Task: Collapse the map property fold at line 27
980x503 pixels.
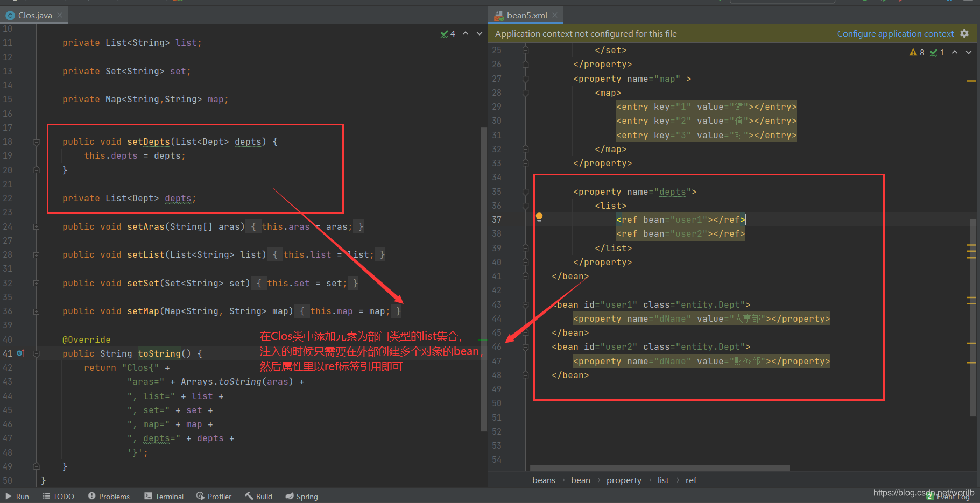Action: point(525,79)
